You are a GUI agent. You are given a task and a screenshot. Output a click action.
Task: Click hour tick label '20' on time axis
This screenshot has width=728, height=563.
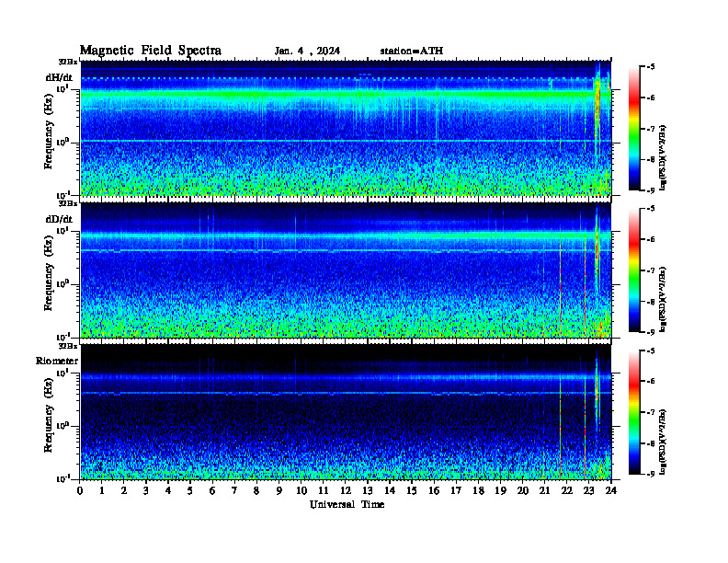[x=523, y=490]
